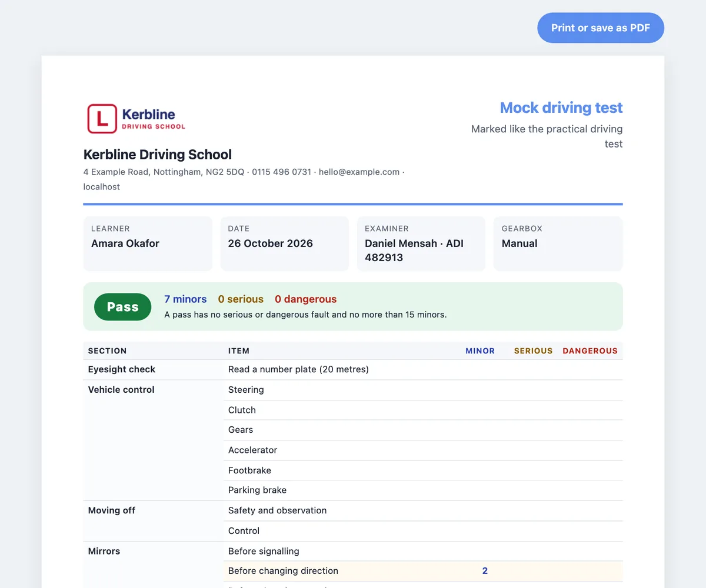Click the pass criteria explanation sentence

click(x=305, y=315)
